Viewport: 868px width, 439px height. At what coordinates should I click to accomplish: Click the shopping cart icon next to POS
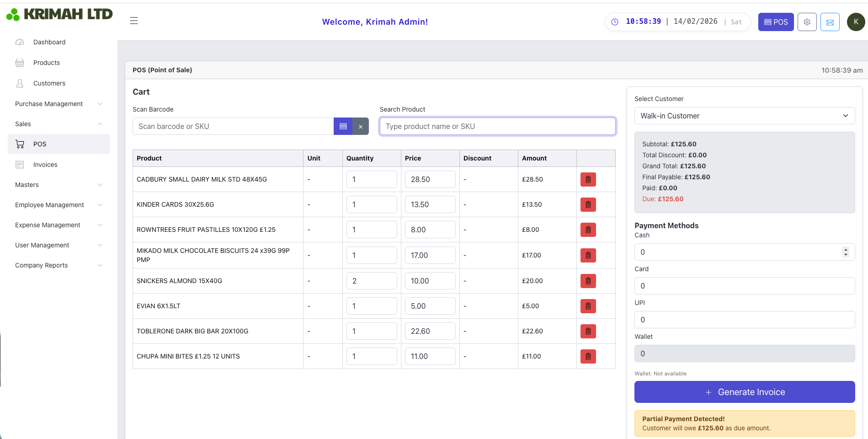[x=20, y=144]
